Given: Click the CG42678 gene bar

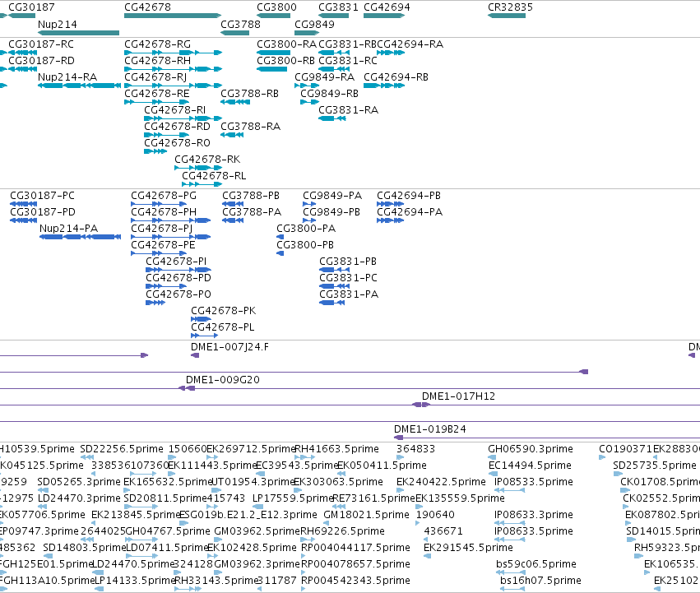Looking at the screenshot, I should click(173, 16).
